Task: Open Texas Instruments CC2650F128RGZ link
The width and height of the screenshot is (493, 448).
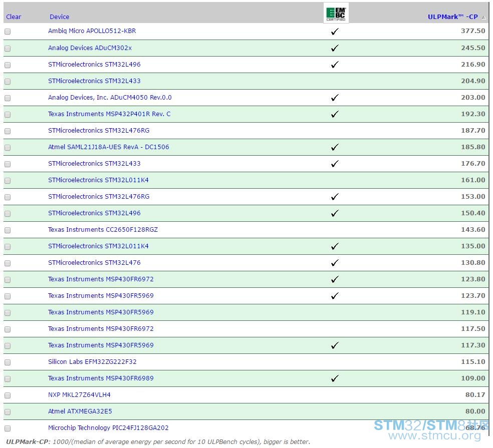Action: [x=103, y=229]
